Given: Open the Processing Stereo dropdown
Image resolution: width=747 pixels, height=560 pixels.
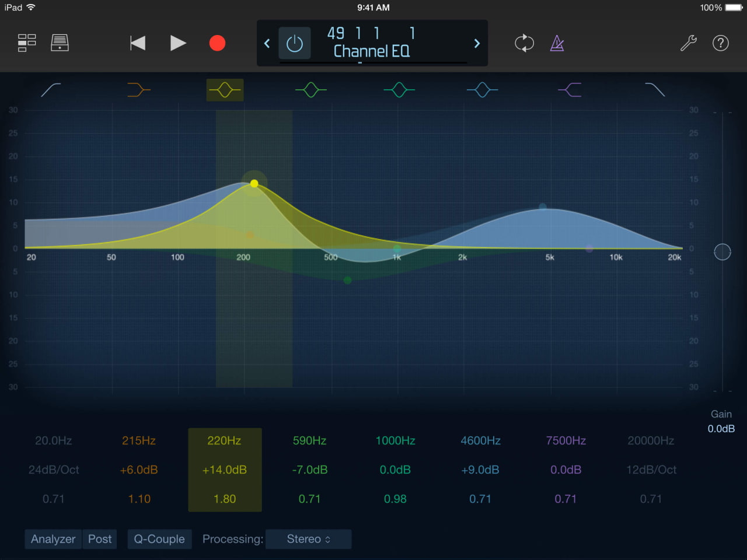Looking at the screenshot, I should click(x=308, y=539).
